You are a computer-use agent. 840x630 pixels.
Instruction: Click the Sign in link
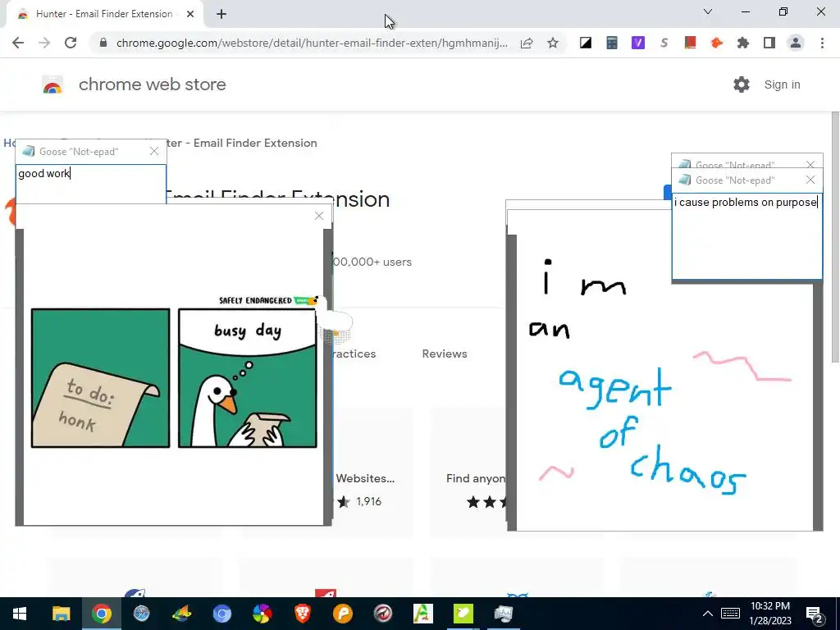tap(782, 84)
